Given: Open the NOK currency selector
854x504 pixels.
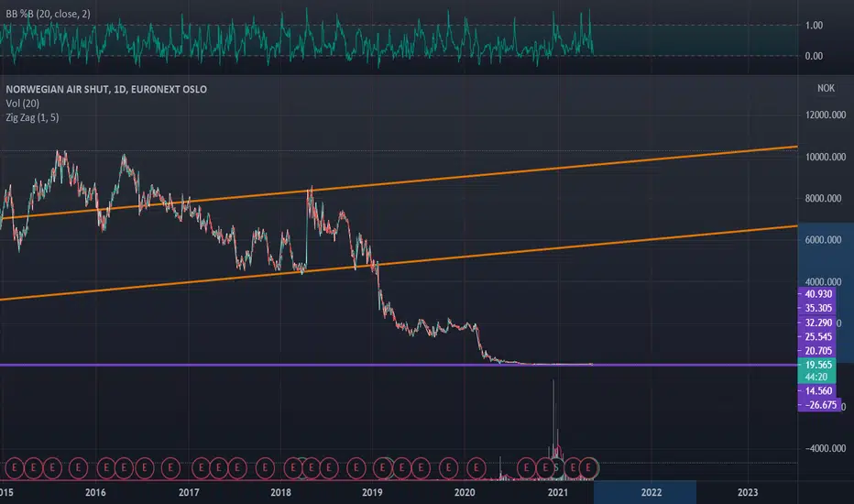Looking at the screenshot, I should [x=826, y=88].
